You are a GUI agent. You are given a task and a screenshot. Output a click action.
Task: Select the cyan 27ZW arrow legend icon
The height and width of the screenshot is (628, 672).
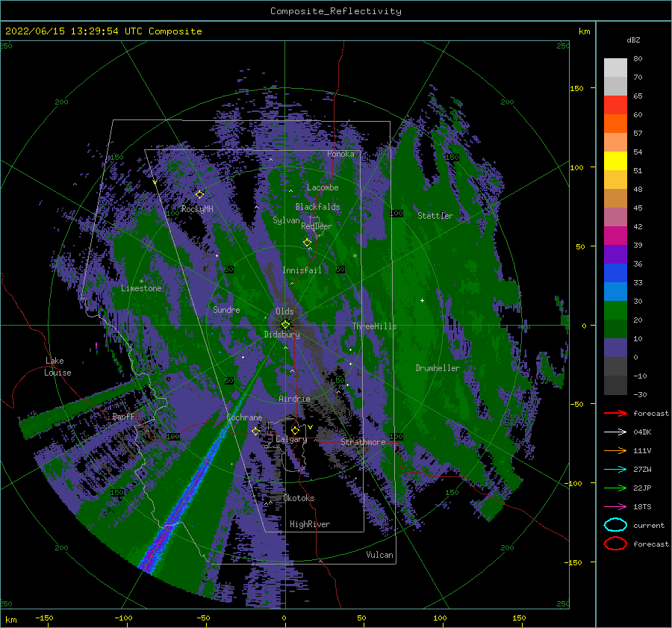[615, 469]
